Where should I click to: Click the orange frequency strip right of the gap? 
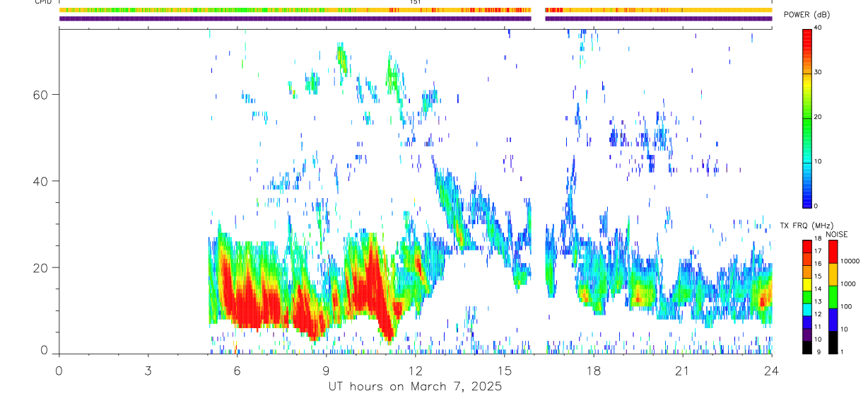[659, 10]
